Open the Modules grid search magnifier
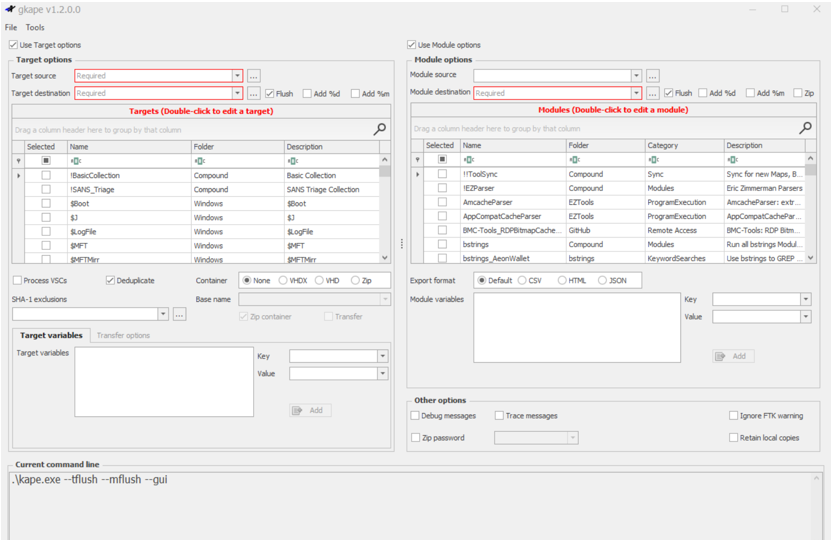The image size is (831, 547). (x=805, y=128)
